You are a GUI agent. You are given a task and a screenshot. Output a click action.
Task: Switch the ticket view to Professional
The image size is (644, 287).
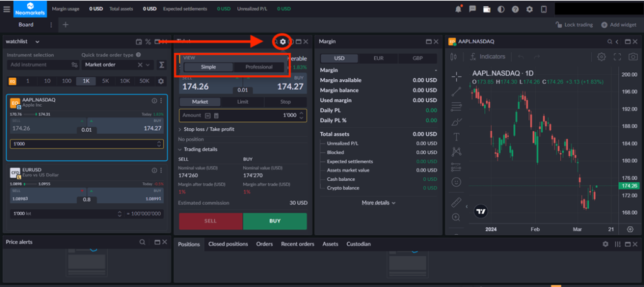[258, 67]
